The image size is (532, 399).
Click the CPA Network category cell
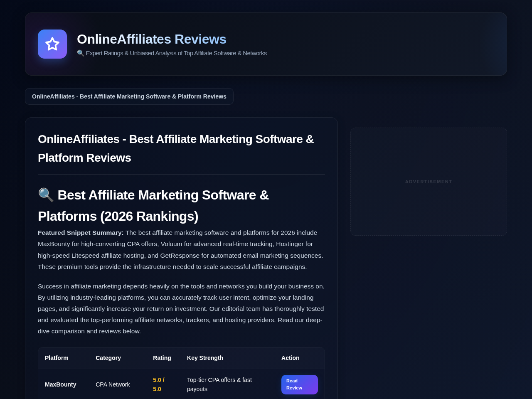click(x=113, y=384)
